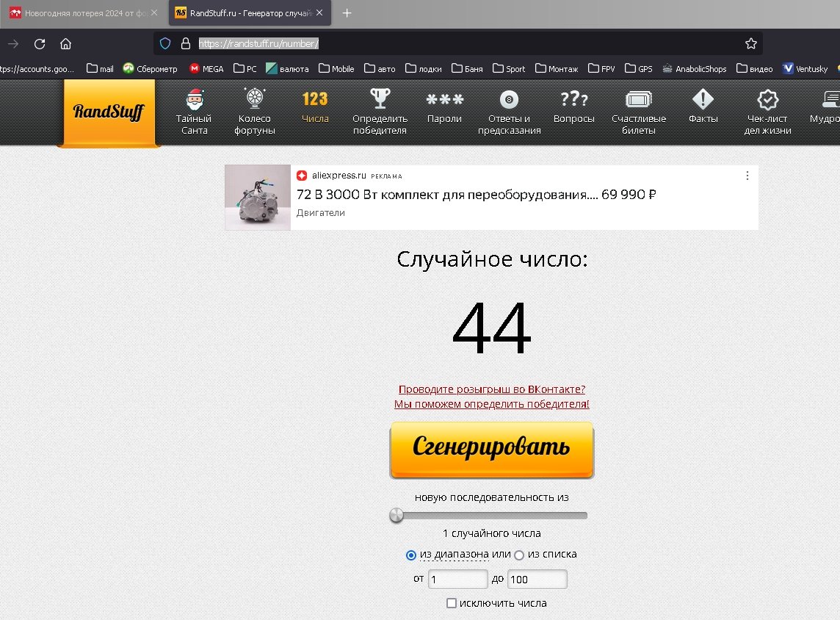The height and width of the screenshot is (620, 840).
Task: Switch to the Новогодняя лотерея 2024 tab
Action: pyautogui.click(x=82, y=13)
